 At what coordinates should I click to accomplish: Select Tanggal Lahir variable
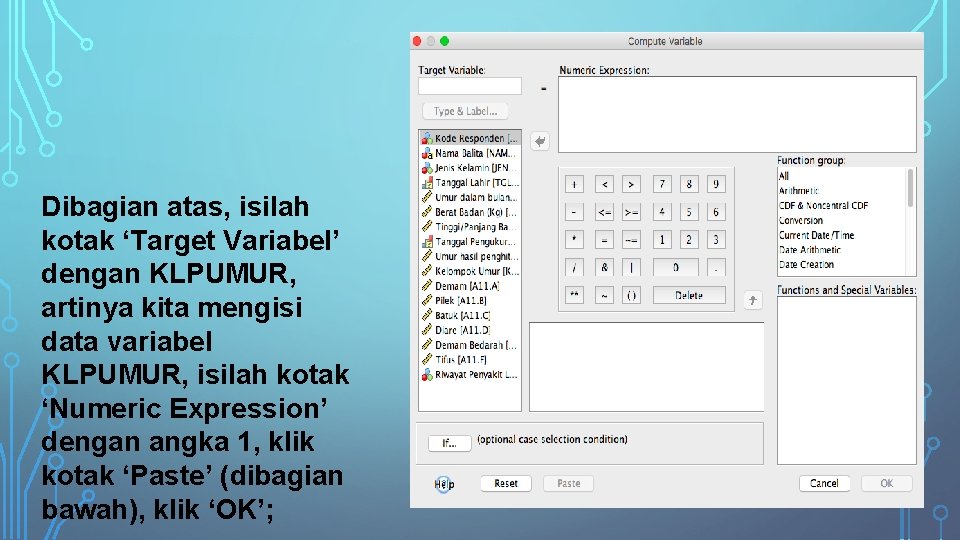[470, 182]
